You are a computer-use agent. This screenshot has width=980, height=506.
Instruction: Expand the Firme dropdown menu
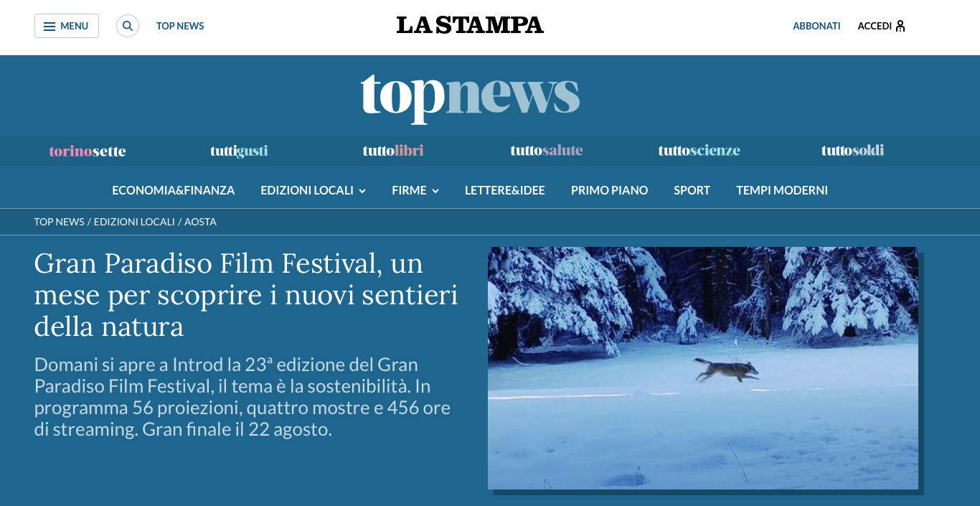(x=415, y=190)
